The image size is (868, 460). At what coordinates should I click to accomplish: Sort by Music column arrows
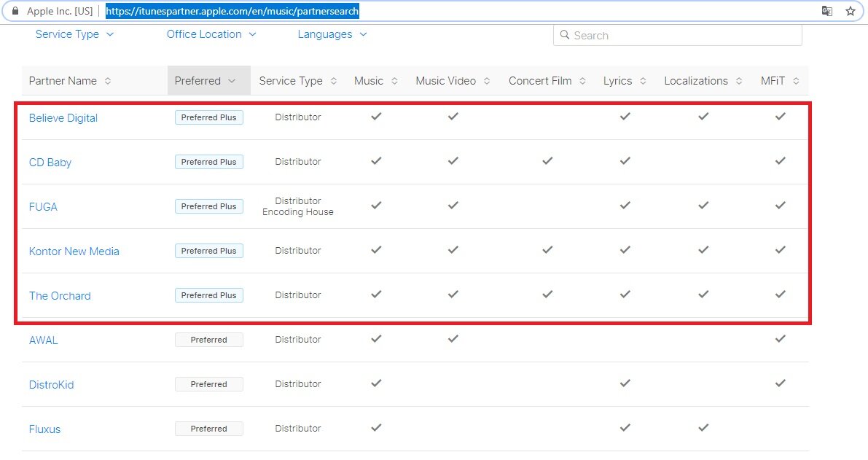pos(395,81)
